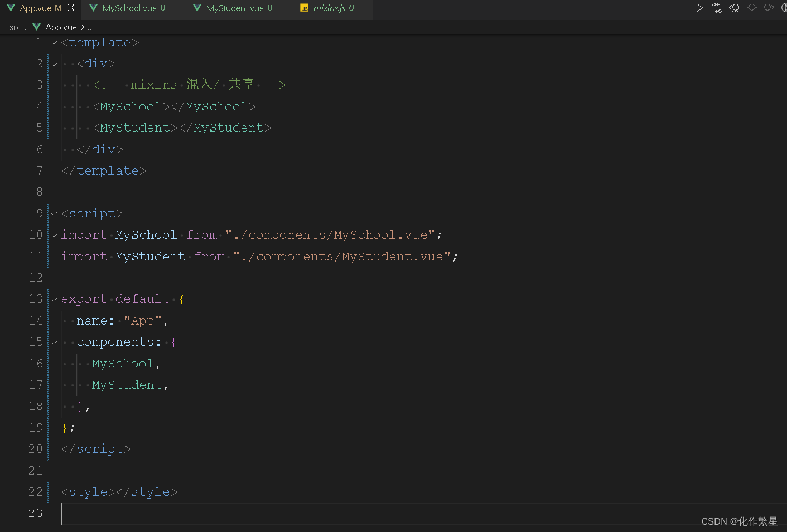
Task: Click the components: key on line 15
Action: pos(119,342)
